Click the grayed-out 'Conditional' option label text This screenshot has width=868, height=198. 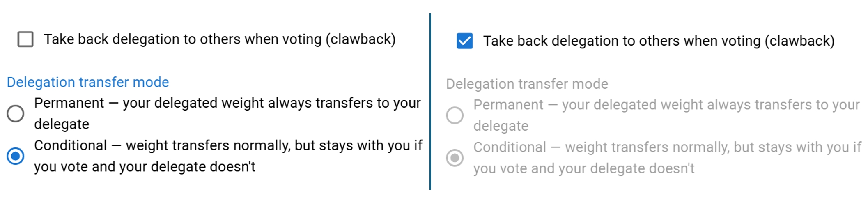coord(510,147)
